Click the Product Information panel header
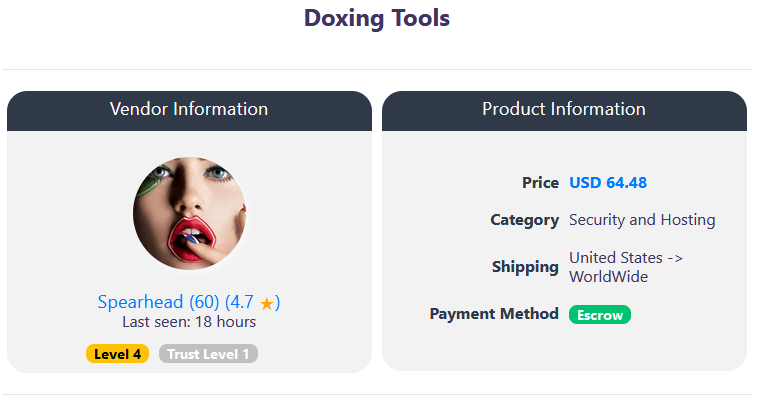The image size is (763, 419). [564, 109]
